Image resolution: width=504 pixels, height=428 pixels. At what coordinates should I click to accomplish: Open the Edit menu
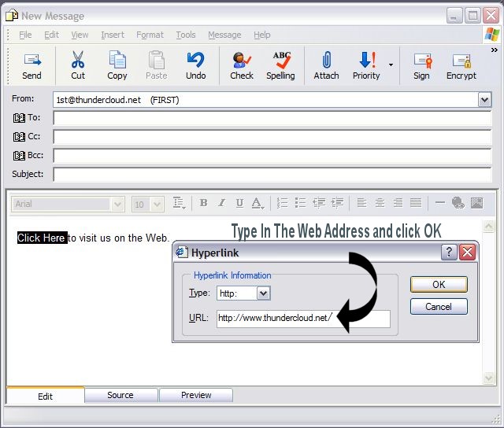tap(51, 35)
